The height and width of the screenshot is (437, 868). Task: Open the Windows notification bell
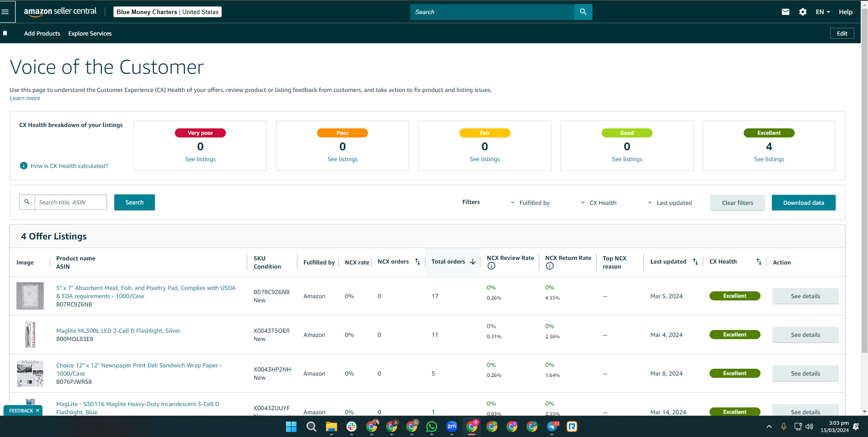856,427
